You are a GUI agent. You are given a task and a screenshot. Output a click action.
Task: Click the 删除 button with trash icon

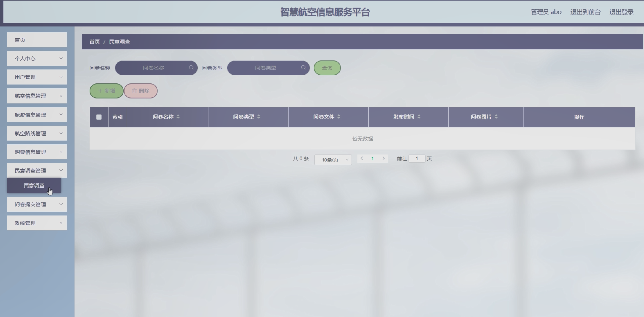tap(141, 91)
